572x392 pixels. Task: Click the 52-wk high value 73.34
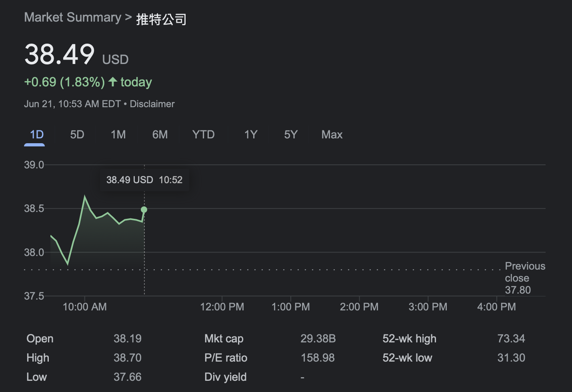(511, 338)
